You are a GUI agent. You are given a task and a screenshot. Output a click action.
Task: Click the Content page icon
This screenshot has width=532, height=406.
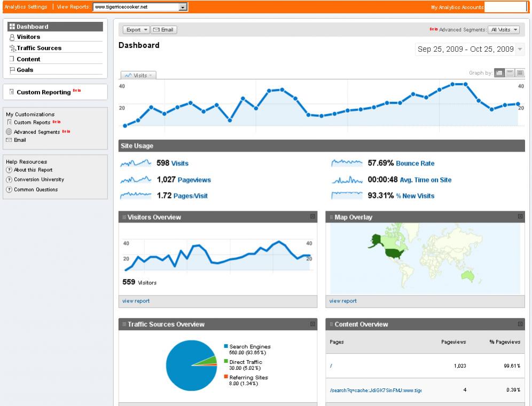12,59
